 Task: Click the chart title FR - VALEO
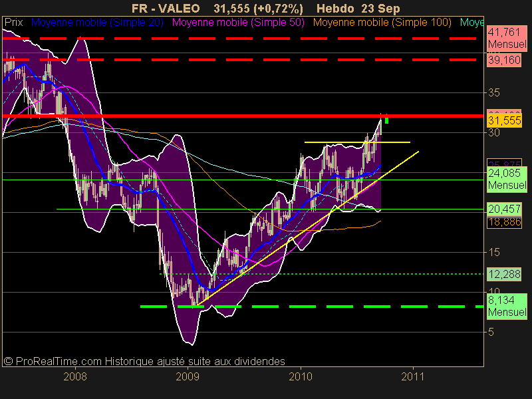[x=166, y=8]
